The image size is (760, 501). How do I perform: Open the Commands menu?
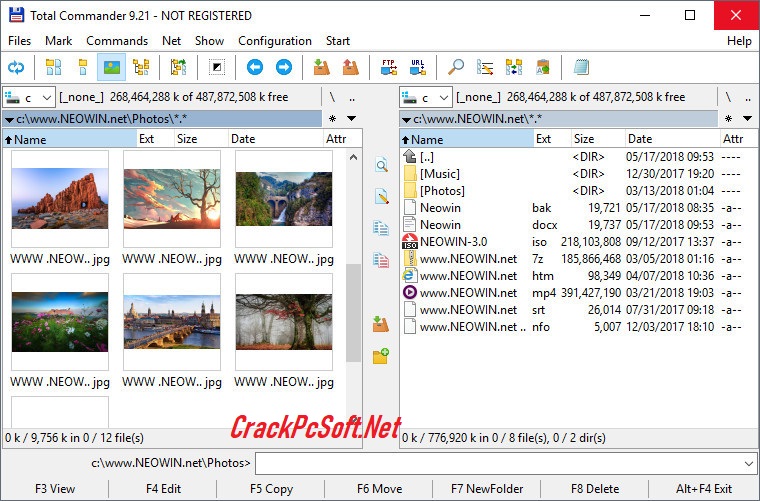117,41
